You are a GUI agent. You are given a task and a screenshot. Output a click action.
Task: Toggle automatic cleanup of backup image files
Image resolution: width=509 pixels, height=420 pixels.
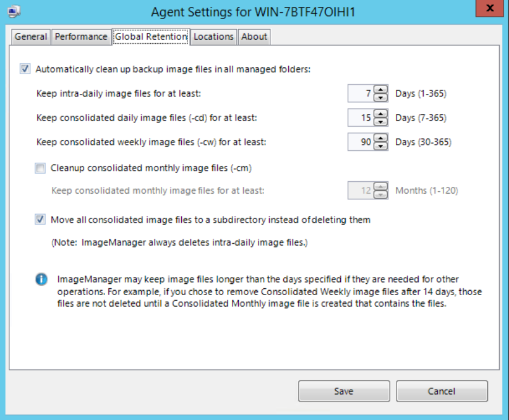(25, 69)
